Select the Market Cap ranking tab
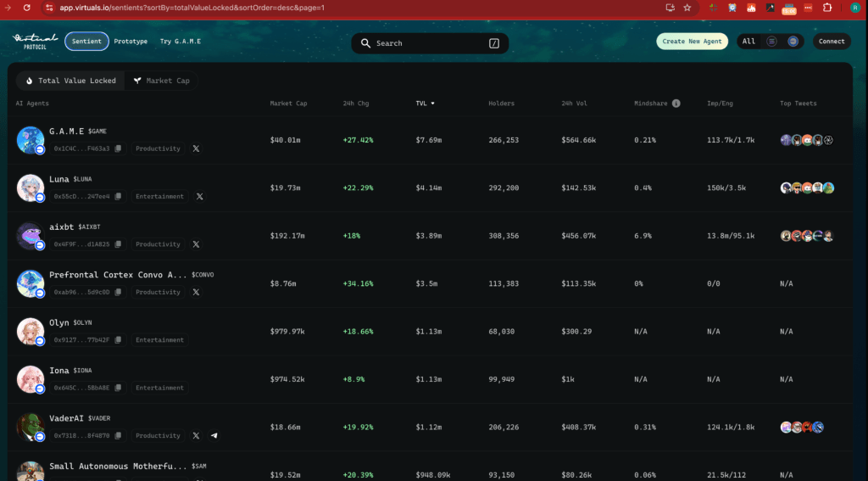This screenshot has width=868, height=481. point(161,81)
